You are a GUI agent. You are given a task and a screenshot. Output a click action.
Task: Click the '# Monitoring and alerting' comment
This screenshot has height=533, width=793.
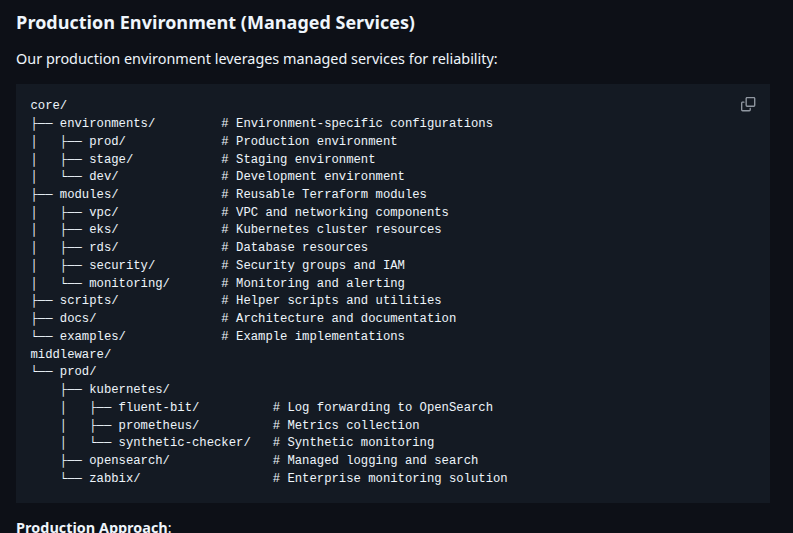tap(313, 283)
